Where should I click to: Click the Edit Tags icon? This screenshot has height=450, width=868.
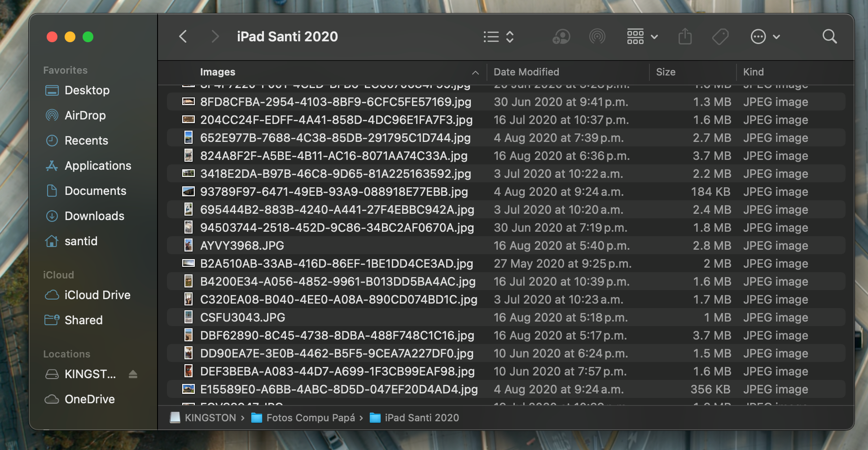[720, 36]
